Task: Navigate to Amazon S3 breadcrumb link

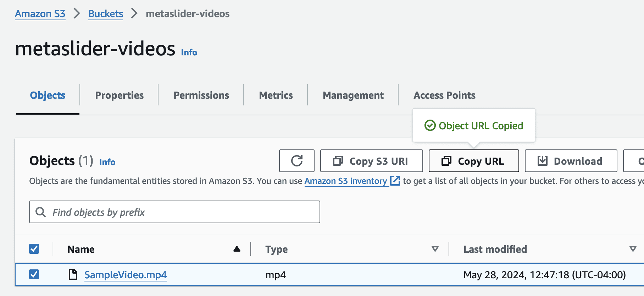Action: point(40,13)
